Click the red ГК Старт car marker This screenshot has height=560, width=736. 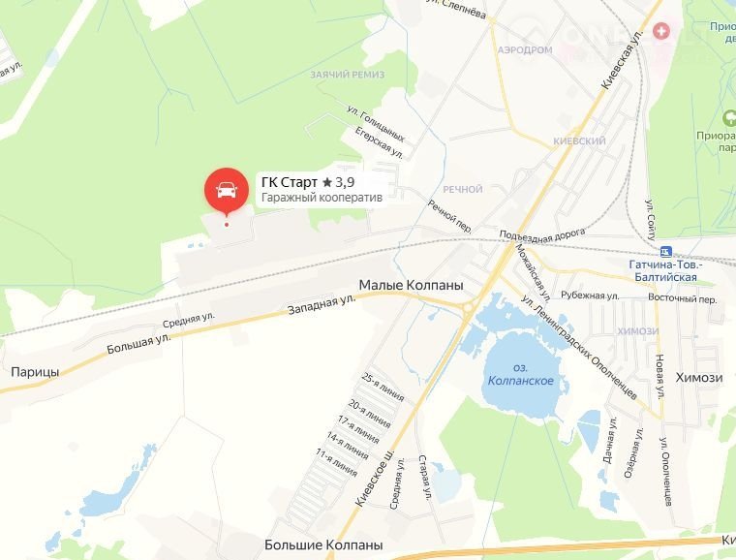click(227, 191)
